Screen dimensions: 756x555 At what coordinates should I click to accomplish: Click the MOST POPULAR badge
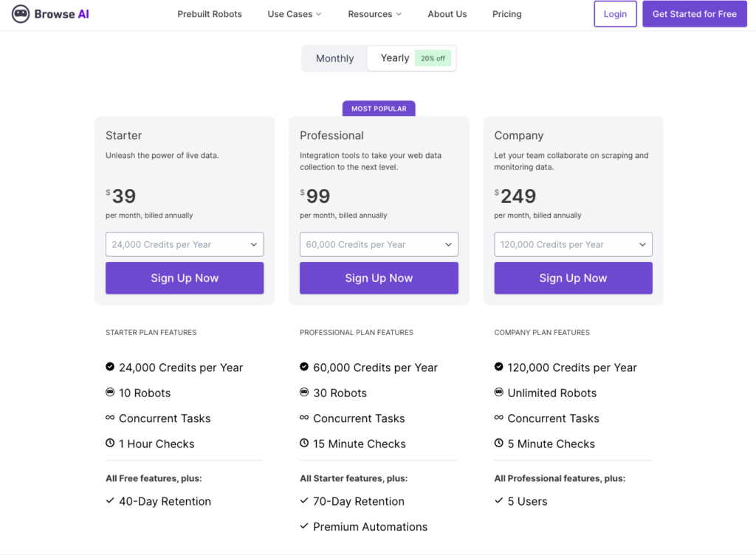click(379, 108)
